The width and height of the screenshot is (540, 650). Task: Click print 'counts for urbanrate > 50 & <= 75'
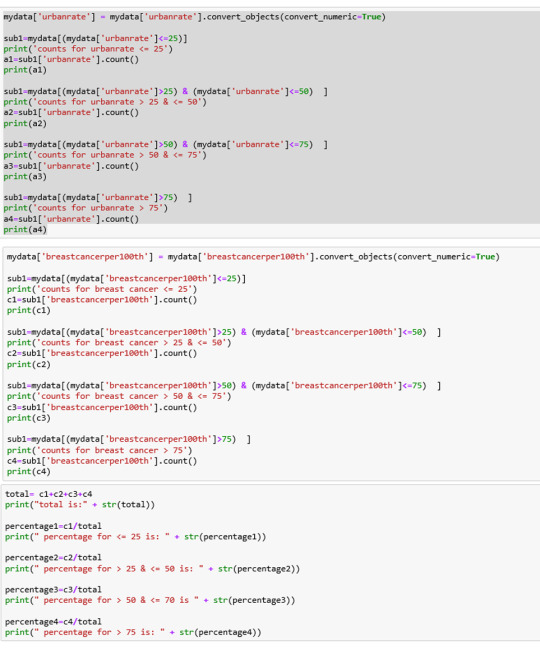(105, 155)
